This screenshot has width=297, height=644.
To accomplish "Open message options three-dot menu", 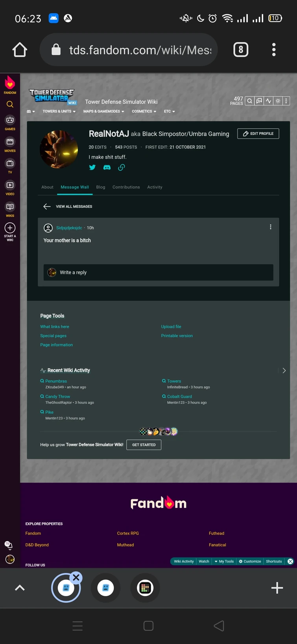I will pyautogui.click(x=270, y=227).
